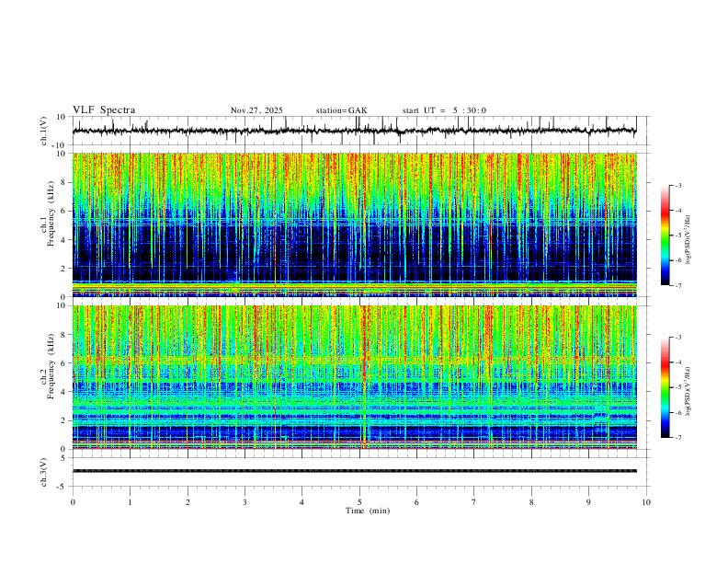Click the 'start UT = 5 :30: 0' text
The image size is (728, 563).
pos(444,110)
